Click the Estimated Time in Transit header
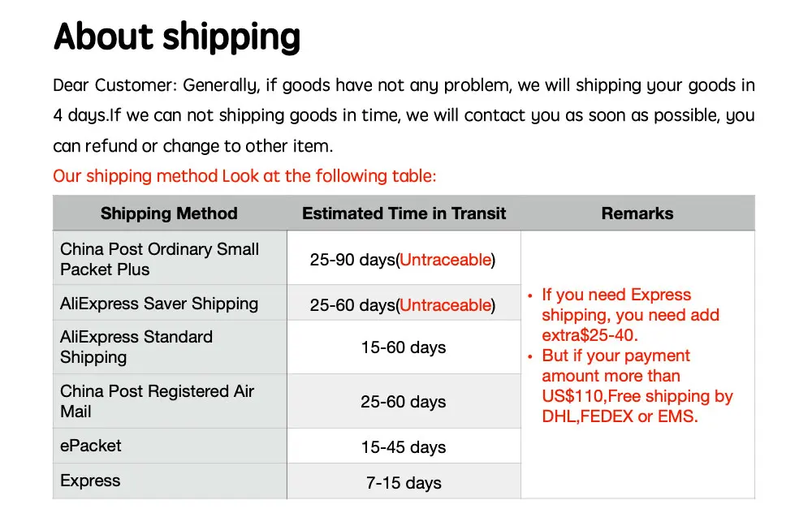812x526 pixels. [x=404, y=213]
